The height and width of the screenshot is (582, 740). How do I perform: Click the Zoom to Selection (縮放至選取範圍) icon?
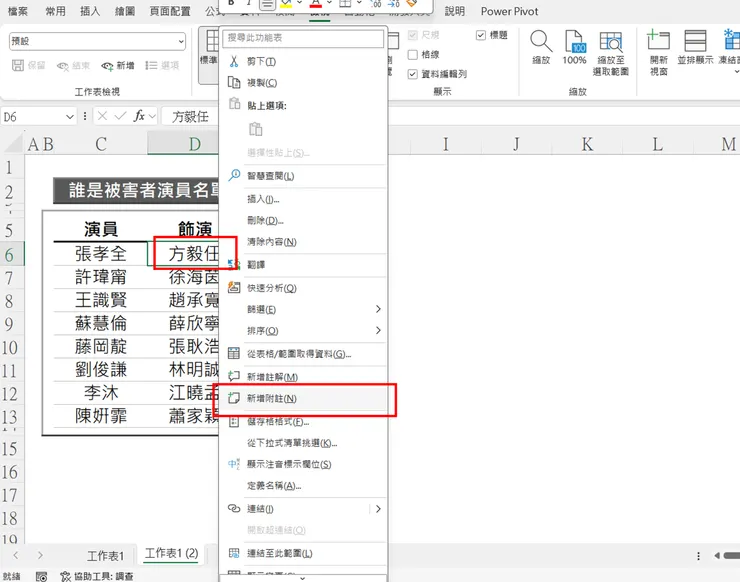611,41
